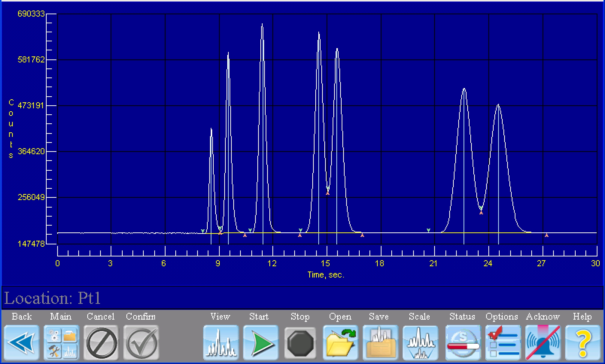Show instrument Status gauge
This screenshot has width=605, height=364.
462,343
